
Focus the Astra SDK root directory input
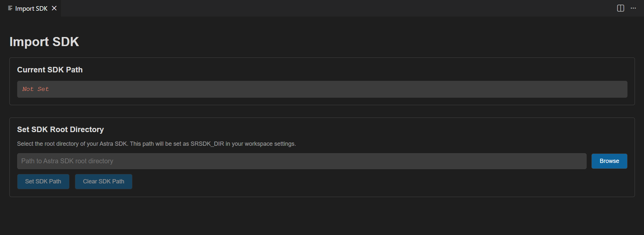tap(301, 161)
